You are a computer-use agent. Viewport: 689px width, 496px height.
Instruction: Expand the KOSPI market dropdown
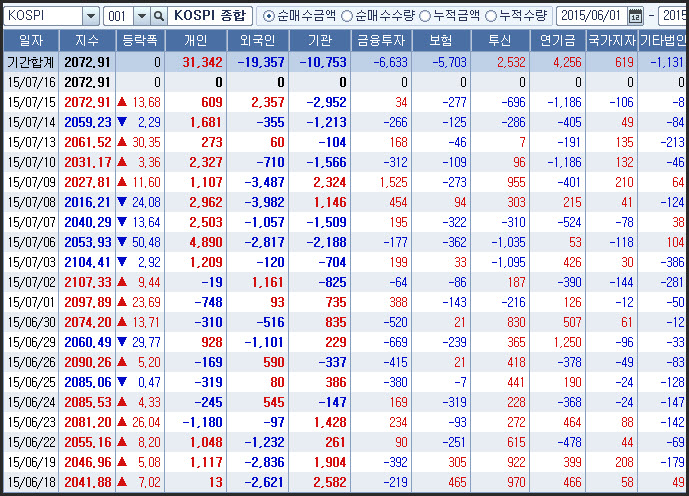[91, 16]
